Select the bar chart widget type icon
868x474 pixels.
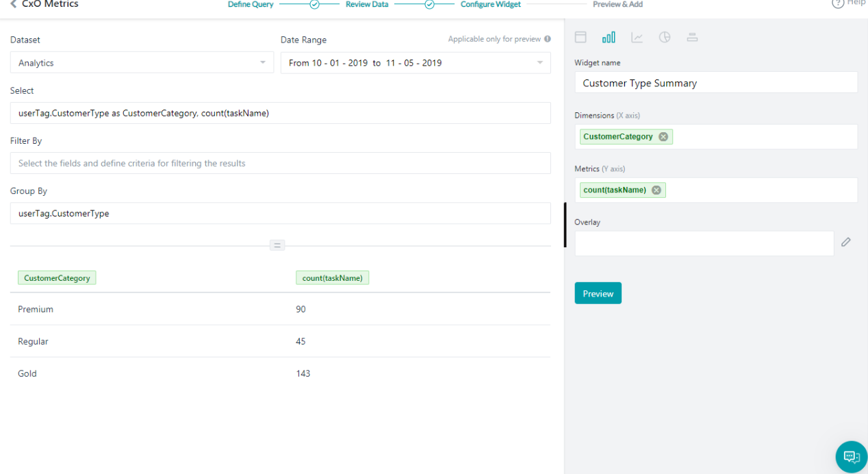click(x=609, y=37)
